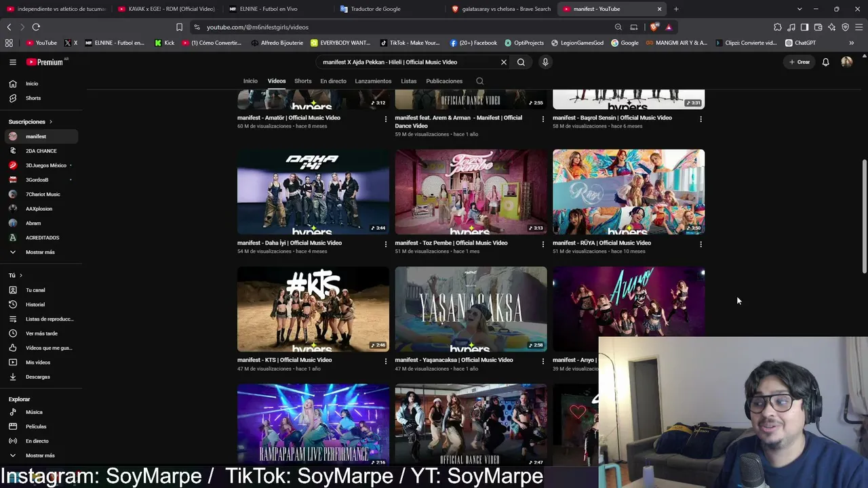Open options menu for Daha İyi video
Image resolution: width=868 pixels, height=488 pixels.
click(386, 244)
